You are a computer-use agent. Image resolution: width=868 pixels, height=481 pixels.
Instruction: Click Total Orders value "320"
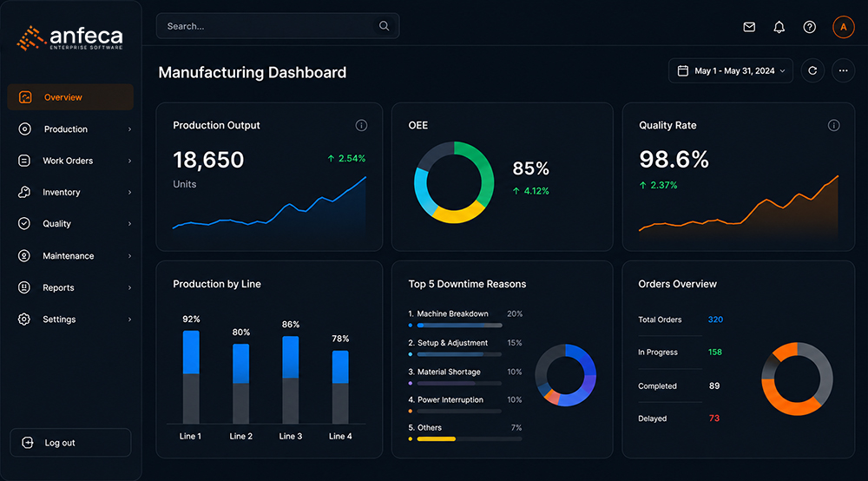(x=715, y=320)
